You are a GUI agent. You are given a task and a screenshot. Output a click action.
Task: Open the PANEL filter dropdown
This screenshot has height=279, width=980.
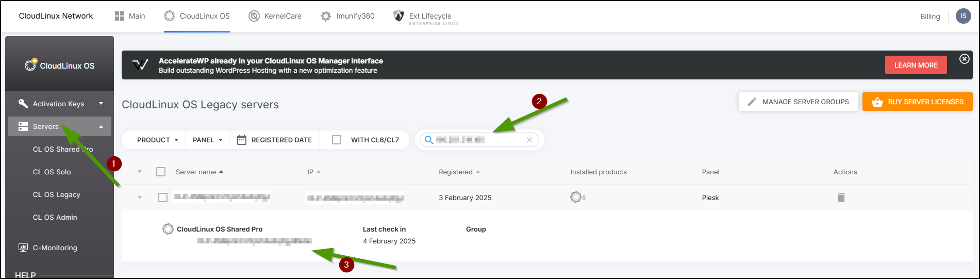[207, 140]
